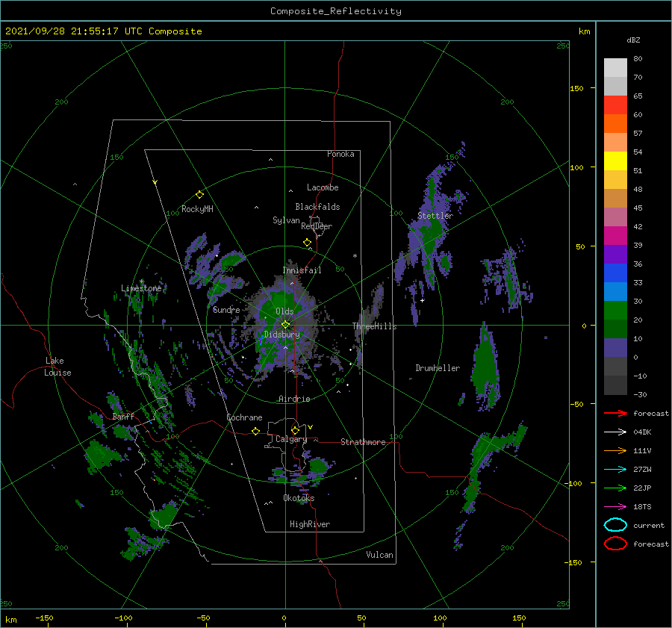Click the Airdrie label
This screenshot has height=628, width=672.
pos(294,399)
